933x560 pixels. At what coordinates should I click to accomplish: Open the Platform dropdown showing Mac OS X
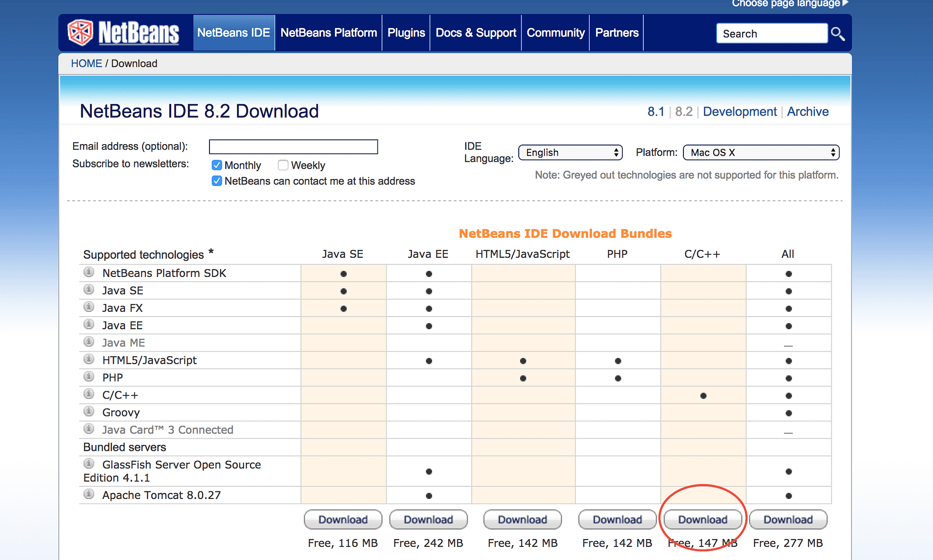[761, 152]
